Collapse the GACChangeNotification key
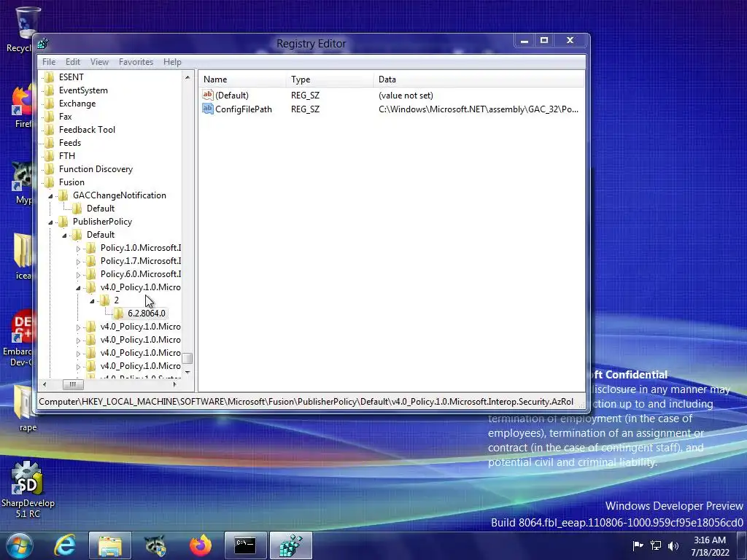 tap(51, 195)
